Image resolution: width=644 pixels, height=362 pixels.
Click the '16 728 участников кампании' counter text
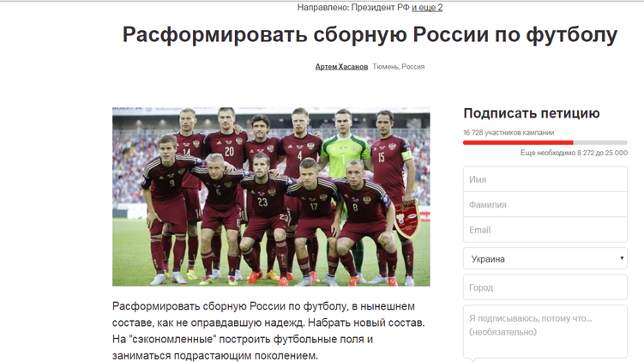click(x=509, y=132)
